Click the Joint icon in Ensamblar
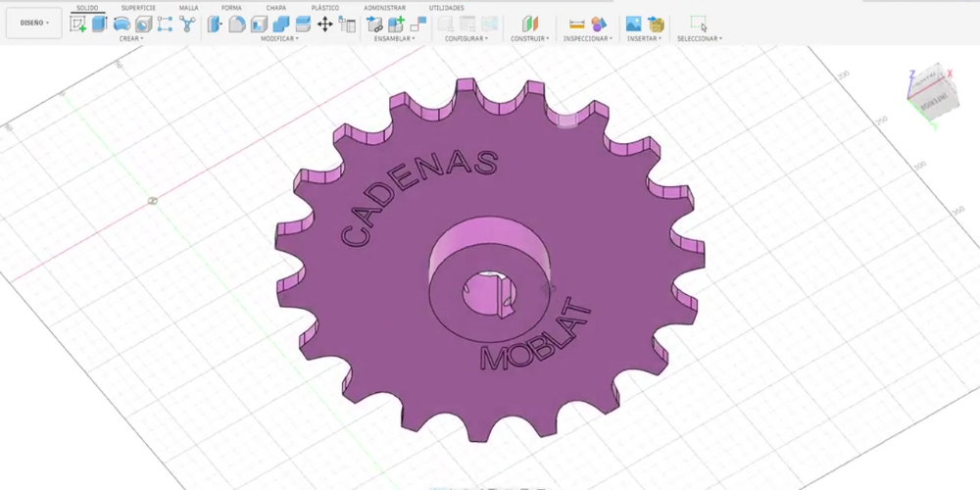 374,24
